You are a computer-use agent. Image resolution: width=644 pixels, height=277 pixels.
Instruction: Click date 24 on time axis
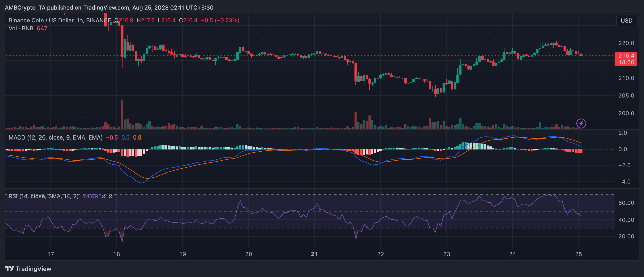click(x=512, y=254)
